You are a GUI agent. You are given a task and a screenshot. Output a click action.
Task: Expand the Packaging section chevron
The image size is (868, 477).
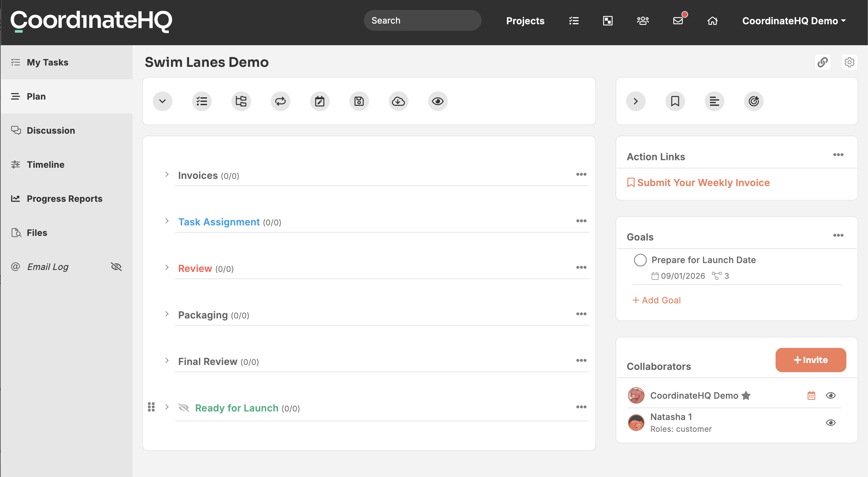click(167, 314)
